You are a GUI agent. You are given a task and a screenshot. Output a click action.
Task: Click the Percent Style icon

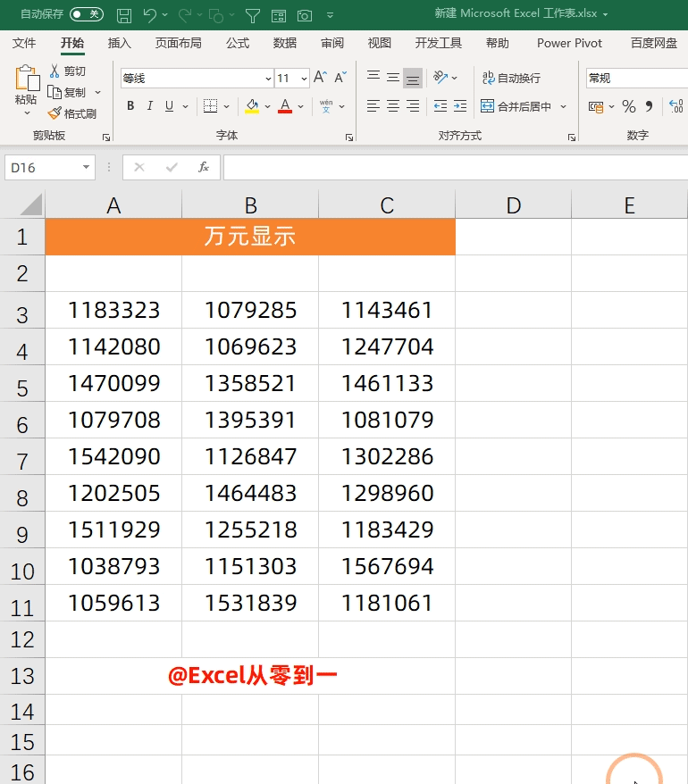coord(629,106)
